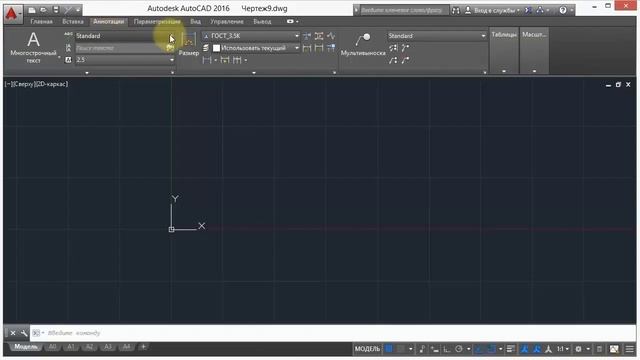Click the annotative text height icon
Image resolution: width=640 pixels, height=360 pixels.
point(68,60)
